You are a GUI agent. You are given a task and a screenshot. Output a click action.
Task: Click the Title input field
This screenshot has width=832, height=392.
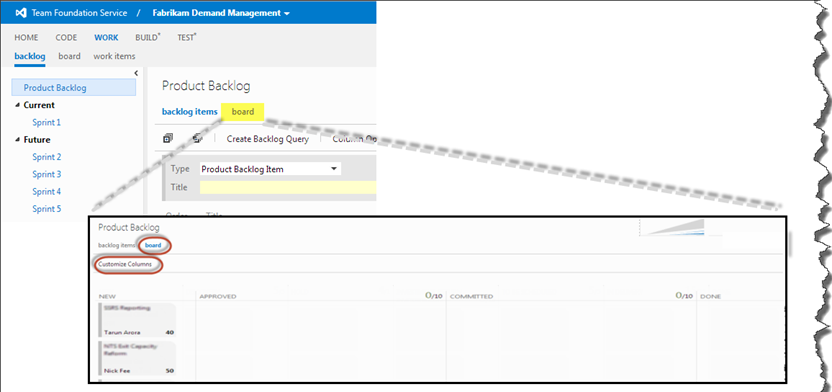(288, 187)
